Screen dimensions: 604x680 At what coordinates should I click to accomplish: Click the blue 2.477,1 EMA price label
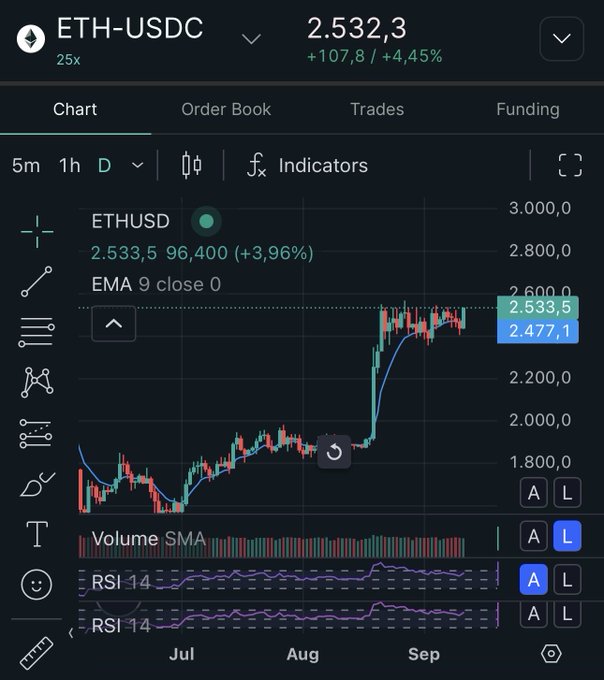point(538,331)
